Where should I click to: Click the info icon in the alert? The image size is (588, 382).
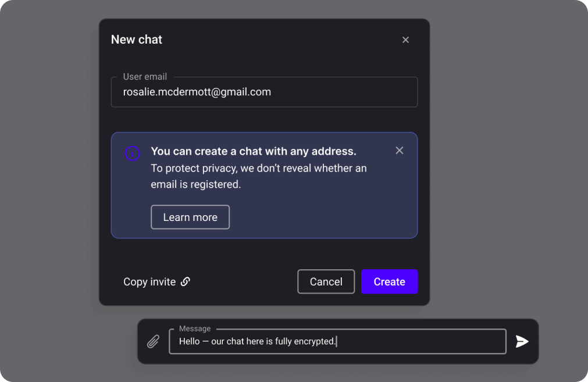[x=133, y=154]
